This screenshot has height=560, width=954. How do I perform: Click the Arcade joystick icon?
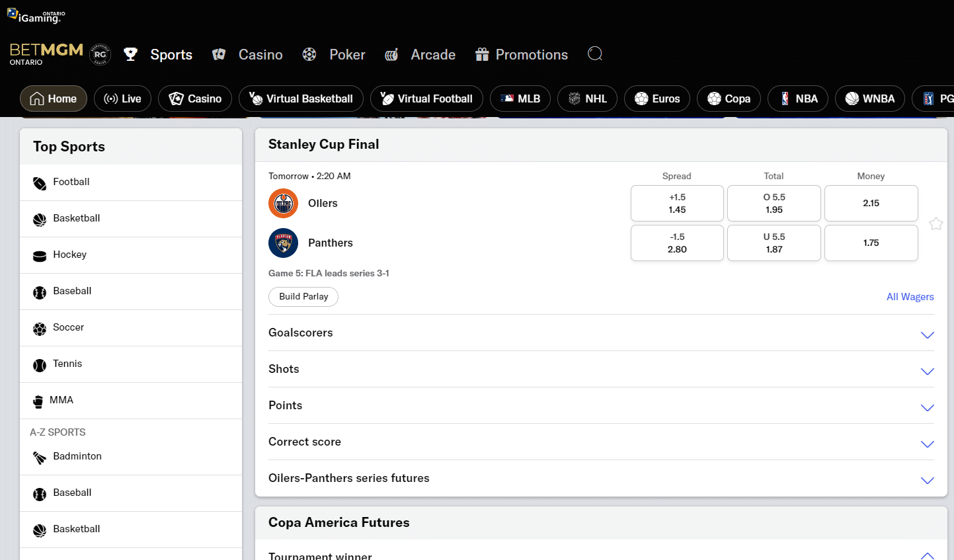tap(391, 54)
